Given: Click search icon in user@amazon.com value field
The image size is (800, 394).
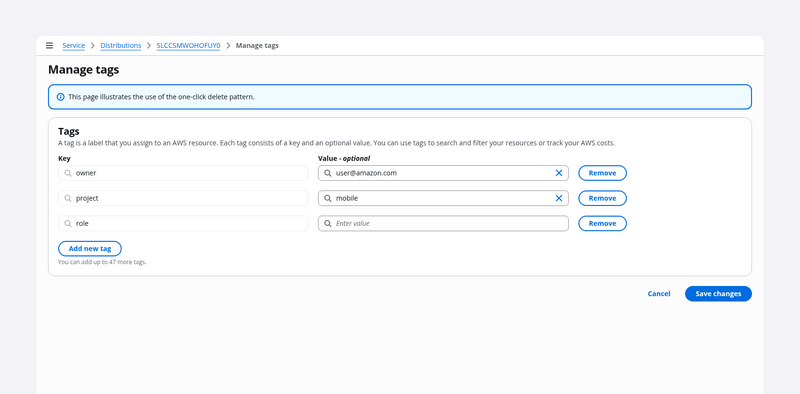Looking at the screenshot, I should coord(328,173).
